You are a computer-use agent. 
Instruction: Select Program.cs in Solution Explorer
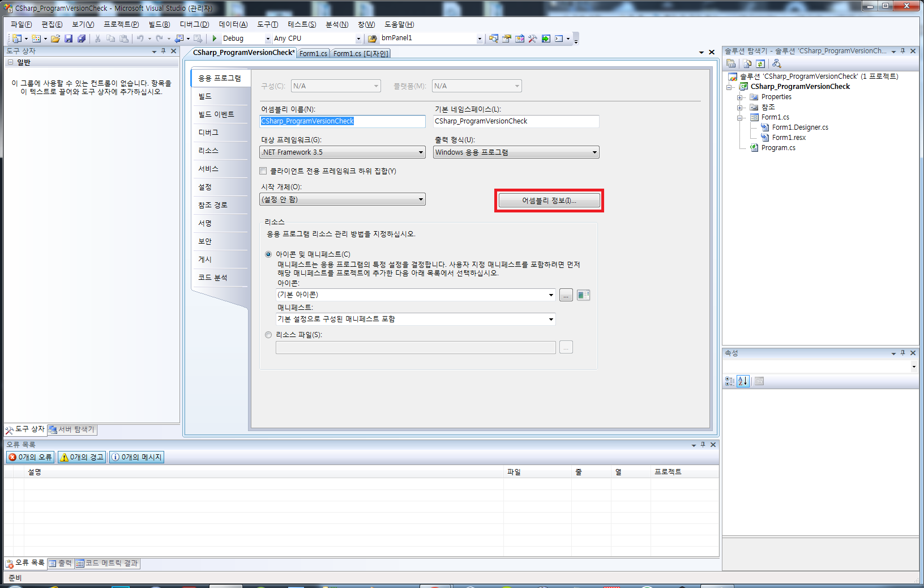(x=778, y=148)
